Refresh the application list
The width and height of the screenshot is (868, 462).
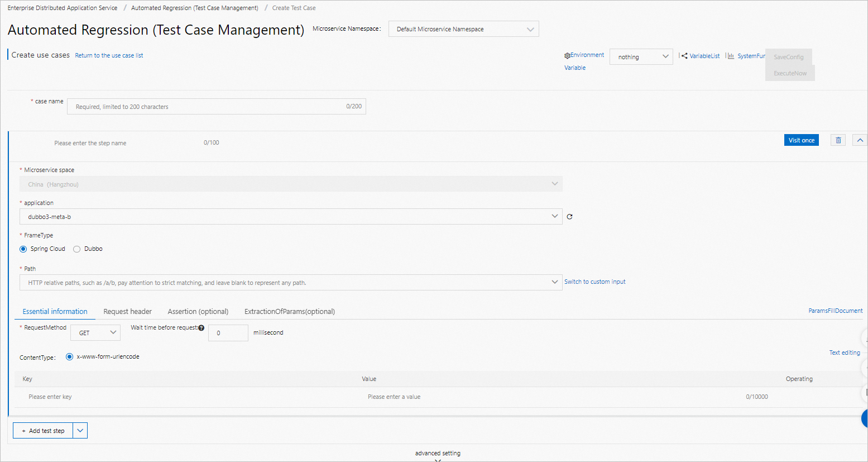[x=569, y=217]
